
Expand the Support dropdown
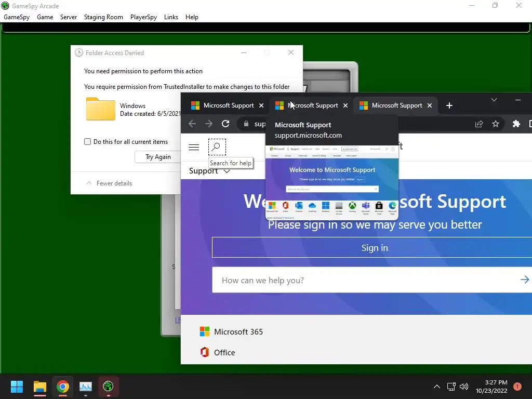tap(209, 170)
